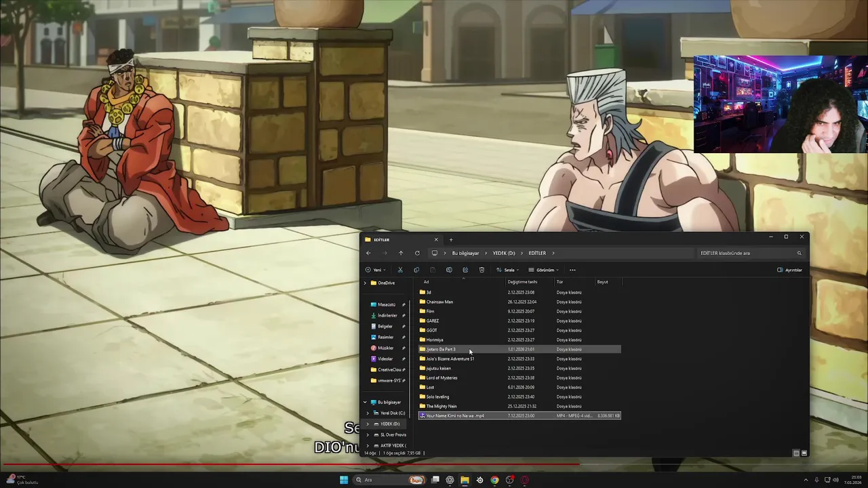Click EDİTLER in the address breadcrumb

[x=537, y=253]
